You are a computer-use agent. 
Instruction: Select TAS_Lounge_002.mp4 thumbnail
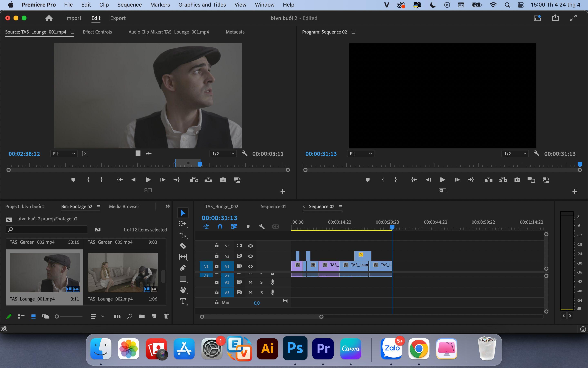click(123, 273)
